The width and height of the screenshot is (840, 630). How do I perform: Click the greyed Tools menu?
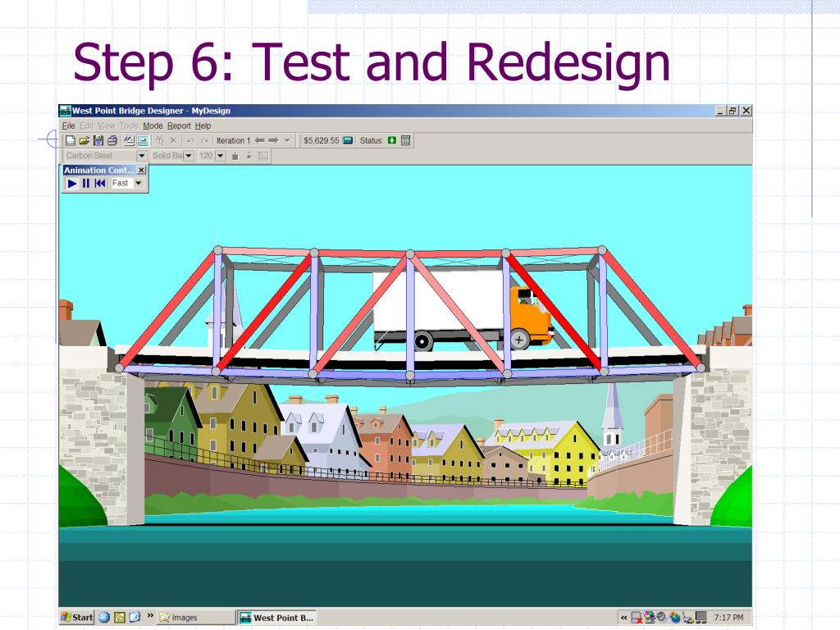tap(129, 126)
